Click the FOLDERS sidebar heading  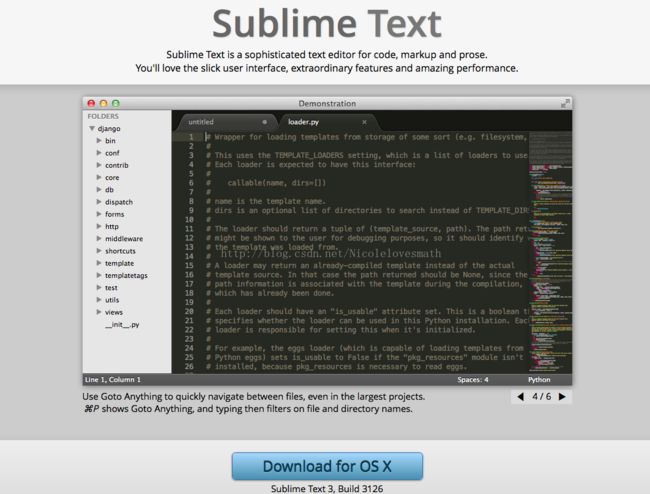103,116
